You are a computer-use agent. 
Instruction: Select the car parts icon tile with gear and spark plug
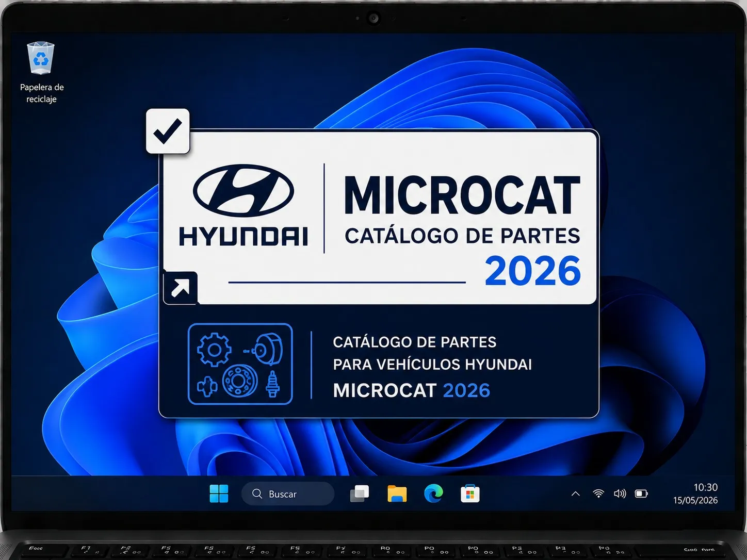coord(240,364)
